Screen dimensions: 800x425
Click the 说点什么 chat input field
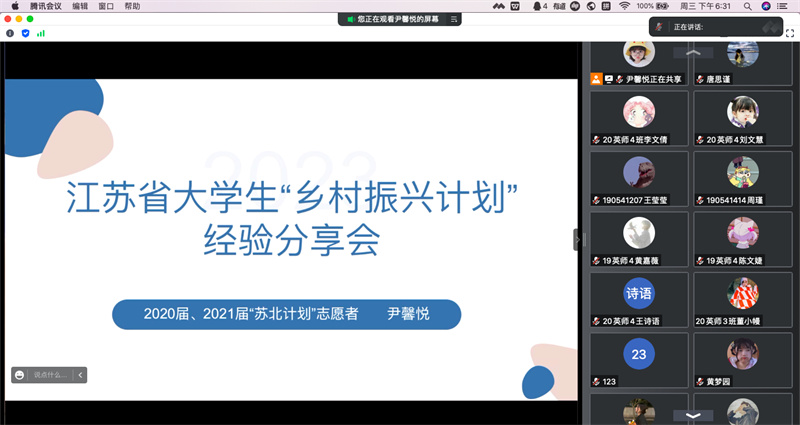(50, 375)
